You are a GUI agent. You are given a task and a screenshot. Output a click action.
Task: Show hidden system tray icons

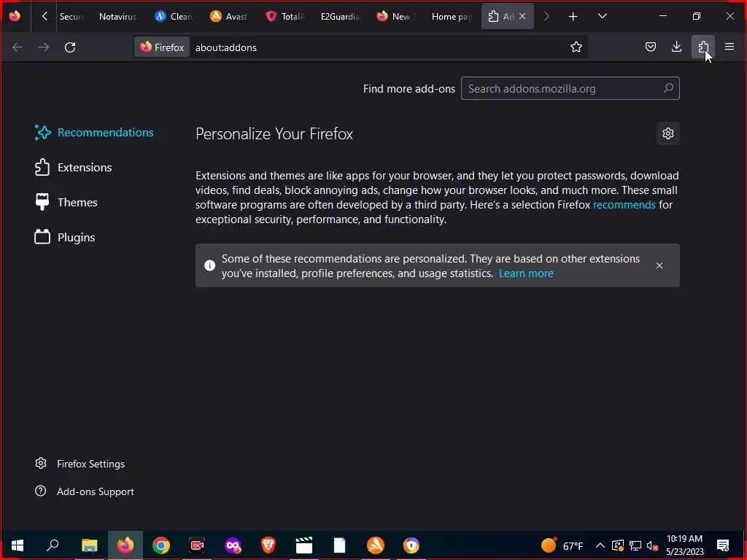point(600,545)
